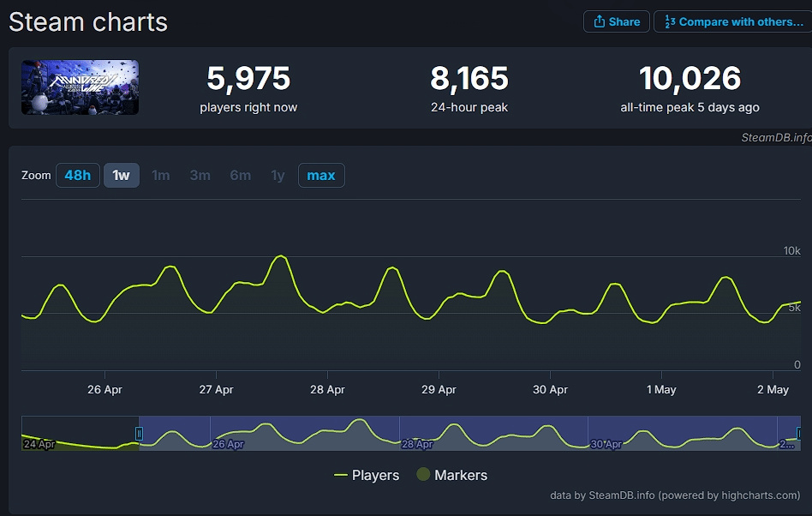Select the 48h zoom range

[78, 175]
